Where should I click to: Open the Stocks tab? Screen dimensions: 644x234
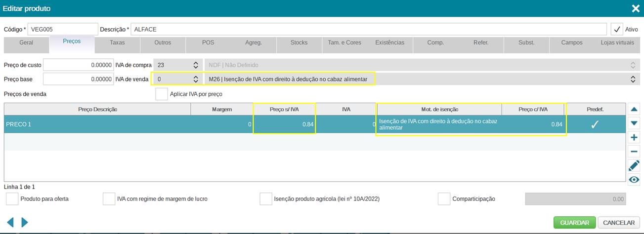click(299, 43)
